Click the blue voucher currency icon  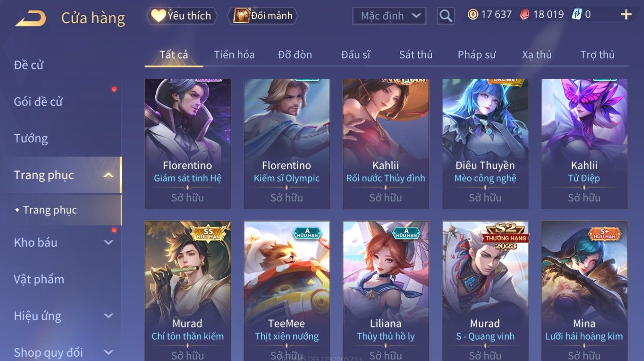click(577, 15)
